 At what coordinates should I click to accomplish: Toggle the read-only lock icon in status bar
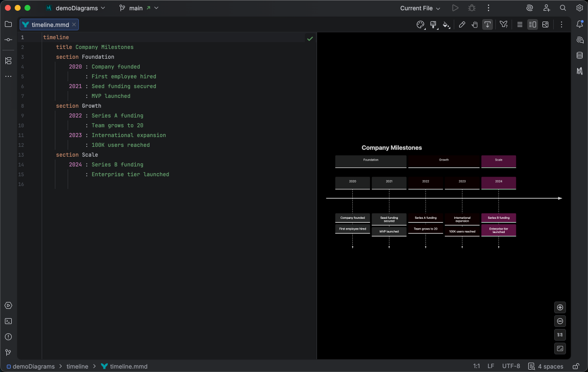click(575, 366)
